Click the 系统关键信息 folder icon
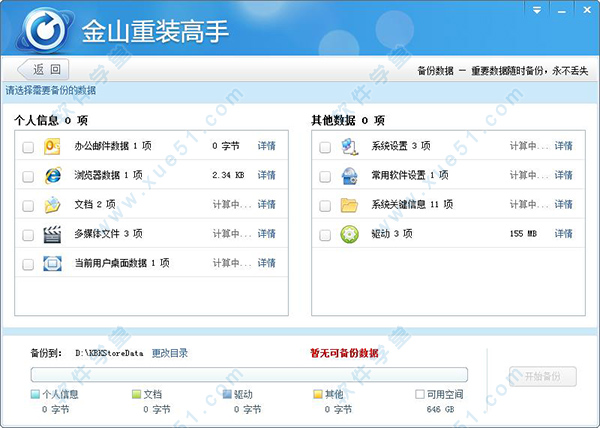This screenshot has width=600, height=428. [349, 205]
